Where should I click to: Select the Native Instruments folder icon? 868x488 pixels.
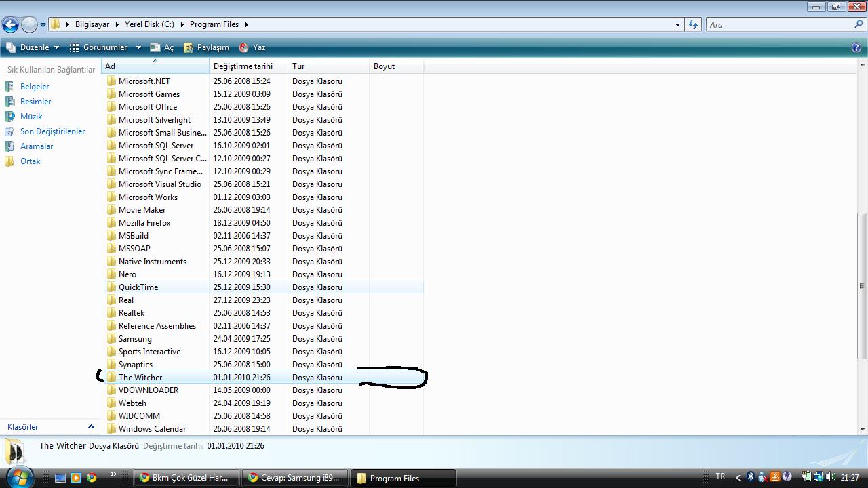pos(112,262)
